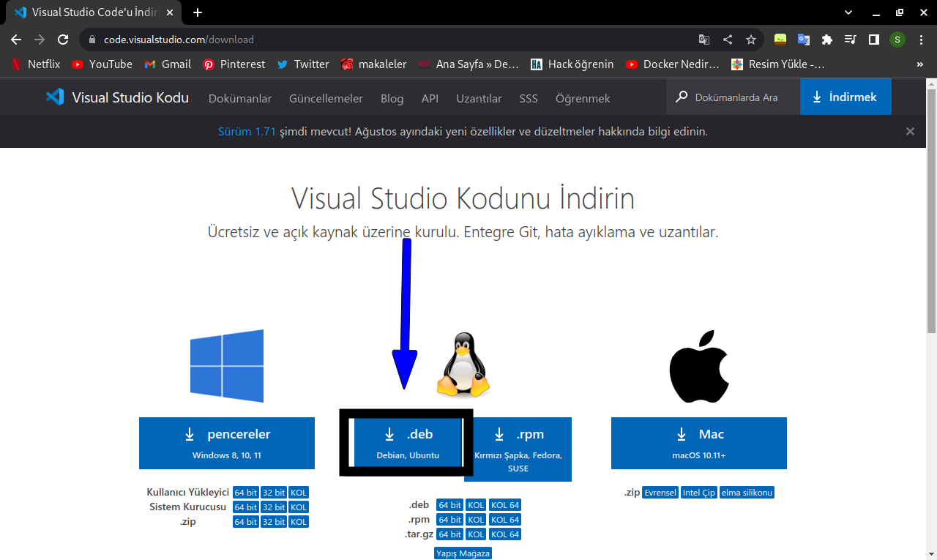Select Mac .zip Evrensel badge

660,493
